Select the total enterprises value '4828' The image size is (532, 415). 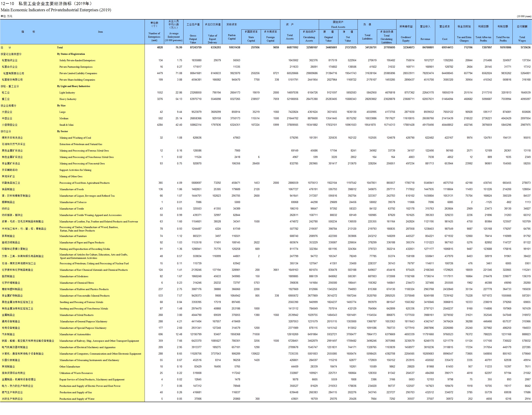point(160,48)
